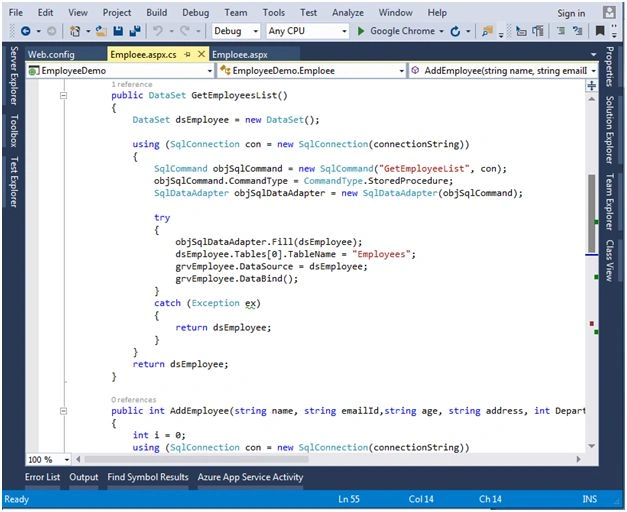
Task: Pin the Emploee.aspx.cs tab
Action: click(x=188, y=54)
